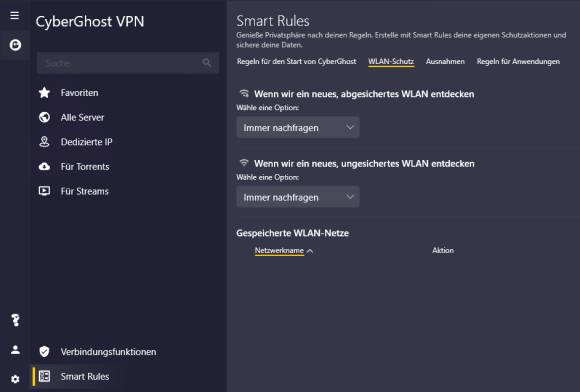
Task: Open Regeln für den Start von CyberGhost tab
Action: (x=296, y=61)
